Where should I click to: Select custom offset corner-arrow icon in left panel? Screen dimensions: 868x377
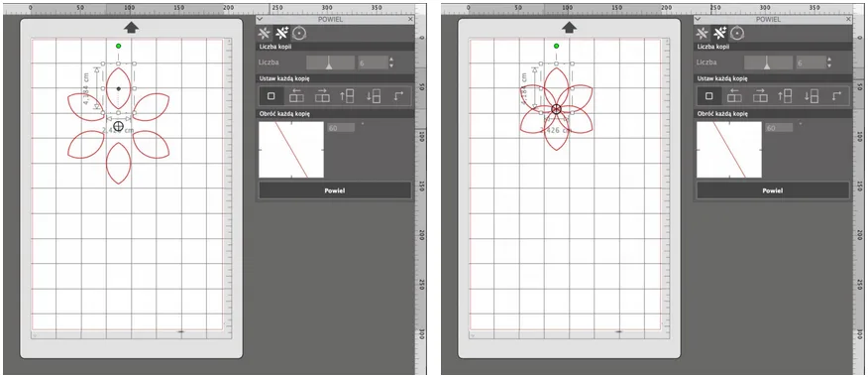click(x=398, y=96)
